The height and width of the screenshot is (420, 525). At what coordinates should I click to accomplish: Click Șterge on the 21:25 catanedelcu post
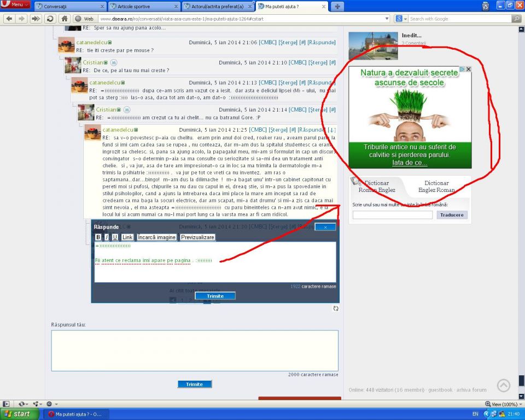point(278,130)
